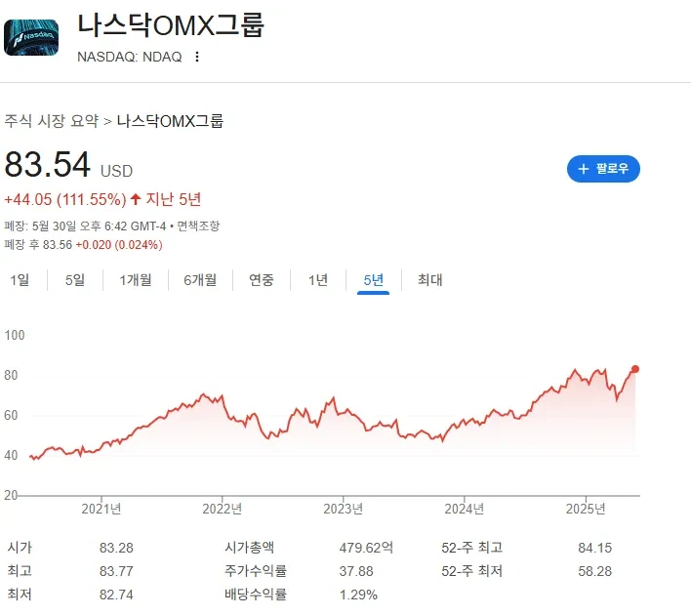Screen dimensions: 691x616
Task: Click the 시가 value 83.28
Action: click(x=116, y=548)
